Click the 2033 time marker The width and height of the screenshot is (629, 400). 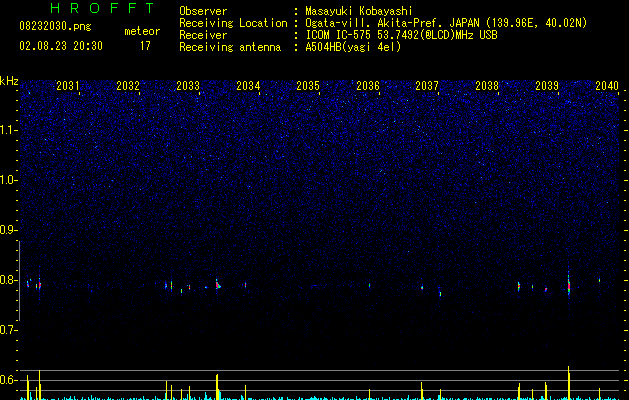(x=188, y=85)
